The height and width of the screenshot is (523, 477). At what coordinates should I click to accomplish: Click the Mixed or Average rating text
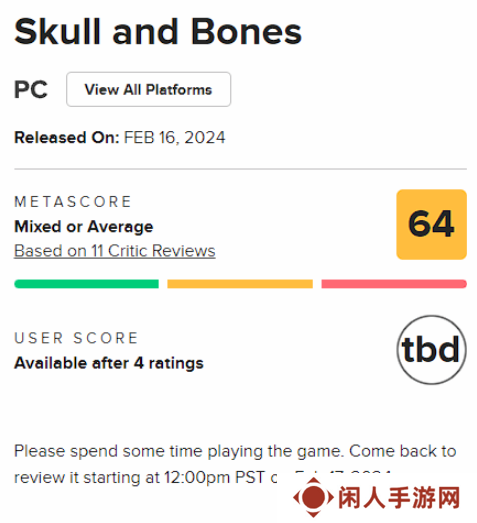(84, 227)
